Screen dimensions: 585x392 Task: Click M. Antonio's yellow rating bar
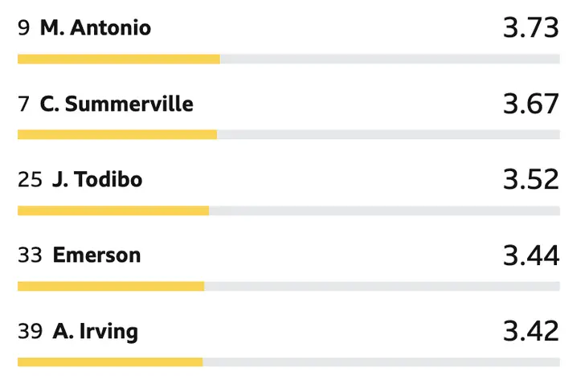click(x=119, y=59)
